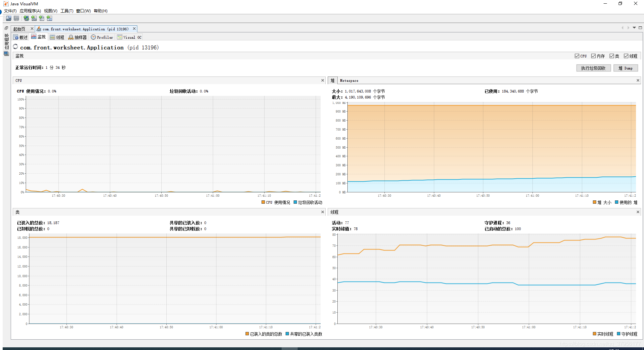
Task: Click the Add Remote Host toolbar icon
Action: point(26,18)
